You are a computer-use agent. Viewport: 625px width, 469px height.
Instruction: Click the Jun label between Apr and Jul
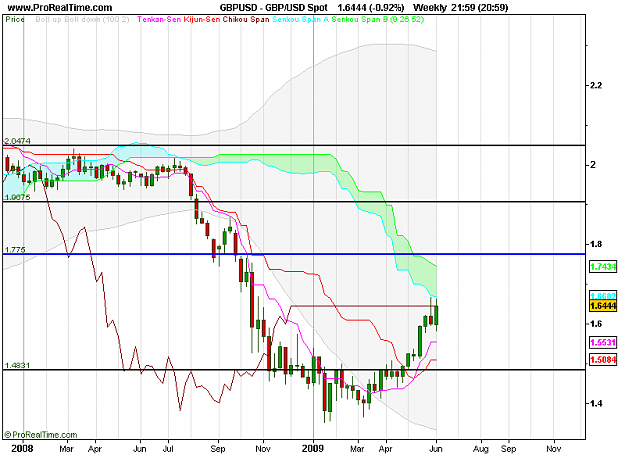pos(140,449)
